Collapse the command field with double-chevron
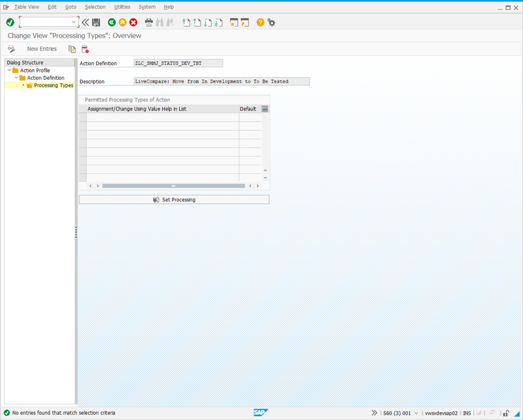 point(86,22)
